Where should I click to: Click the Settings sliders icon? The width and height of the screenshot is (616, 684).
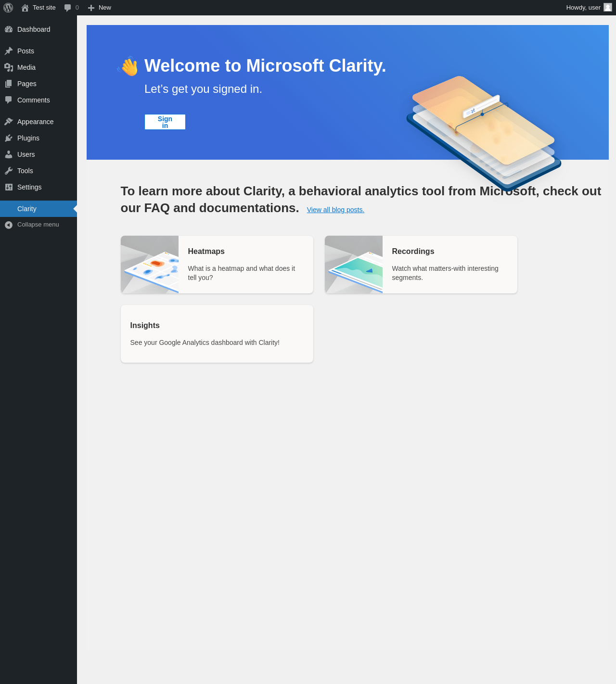[x=9, y=187]
